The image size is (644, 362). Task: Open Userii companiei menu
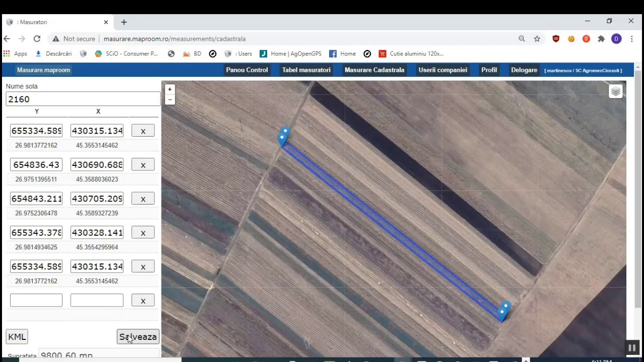coord(443,70)
